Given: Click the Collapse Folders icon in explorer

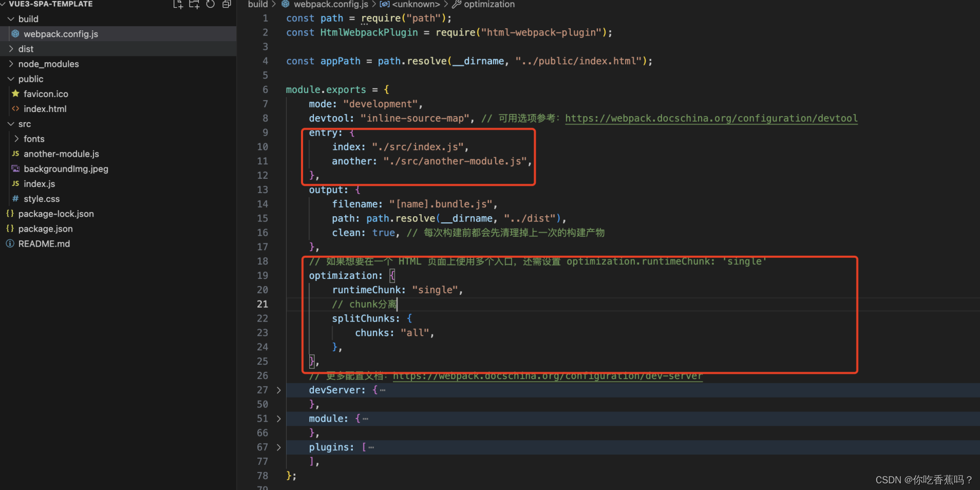Looking at the screenshot, I should coord(227,4).
